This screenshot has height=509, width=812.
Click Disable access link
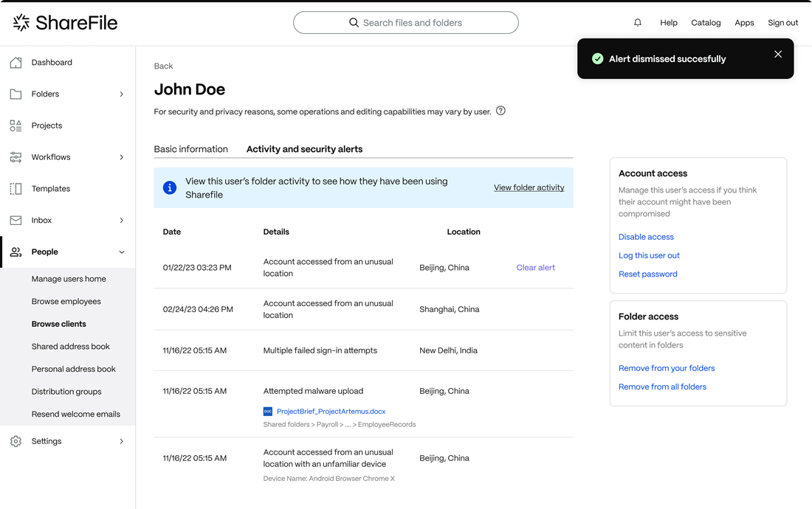tap(646, 237)
